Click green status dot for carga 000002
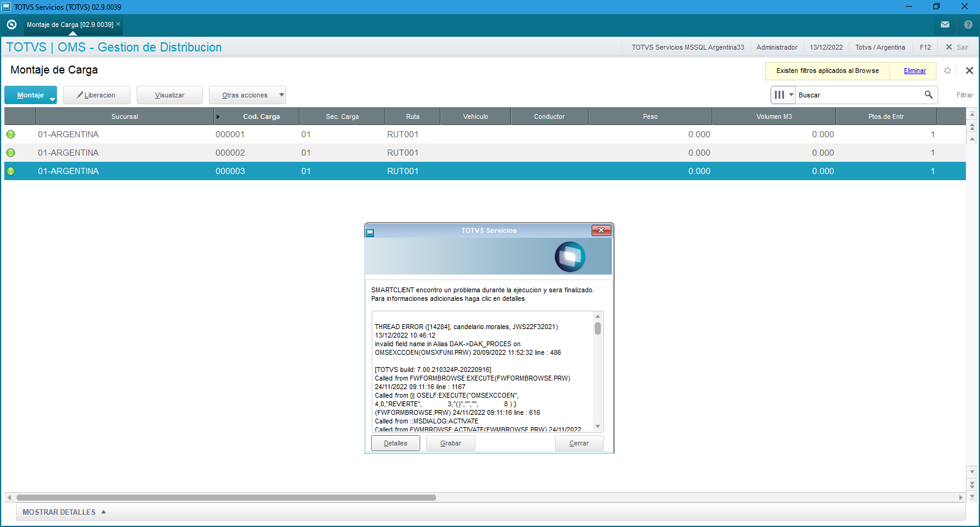 tap(10, 153)
